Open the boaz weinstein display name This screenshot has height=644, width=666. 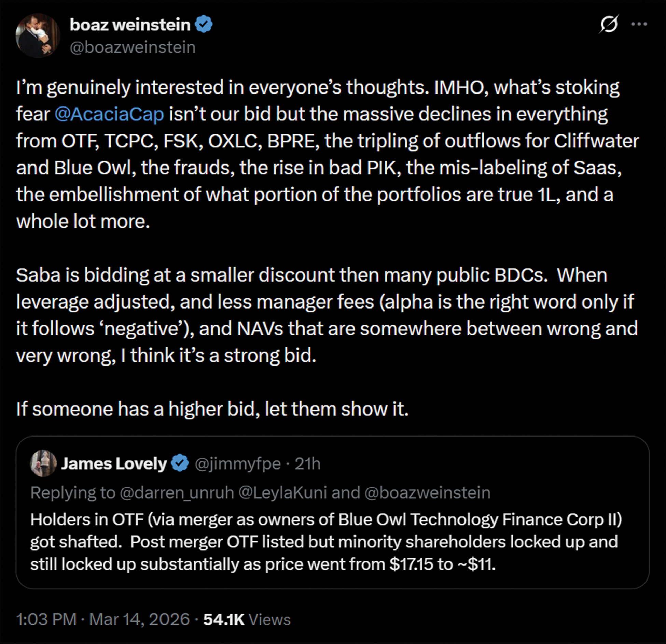(130, 25)
